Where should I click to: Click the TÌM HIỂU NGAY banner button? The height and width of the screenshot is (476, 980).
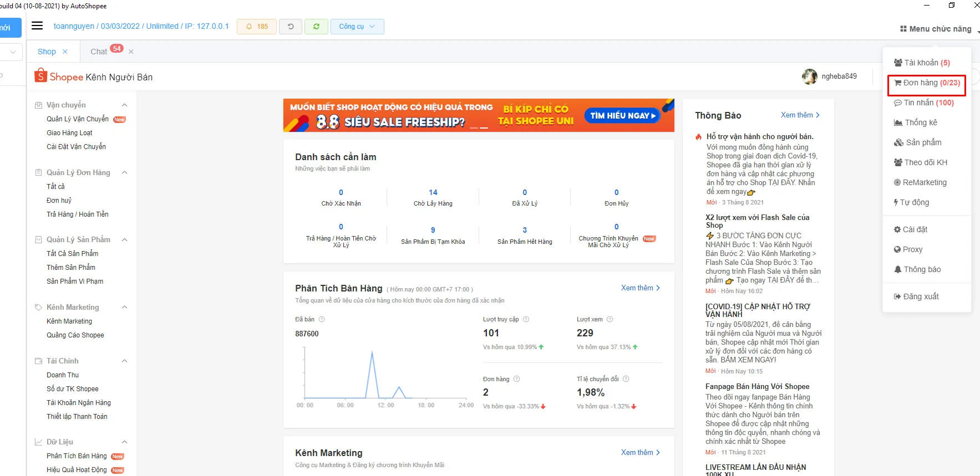click(622, 115)
